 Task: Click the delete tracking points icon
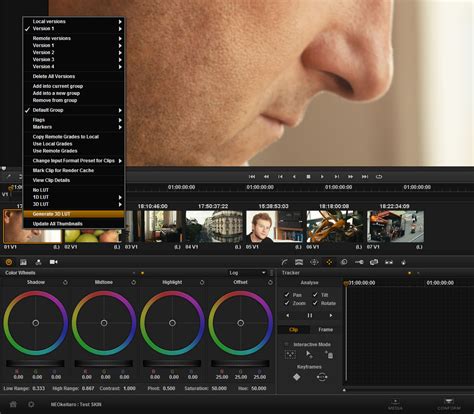329,355
